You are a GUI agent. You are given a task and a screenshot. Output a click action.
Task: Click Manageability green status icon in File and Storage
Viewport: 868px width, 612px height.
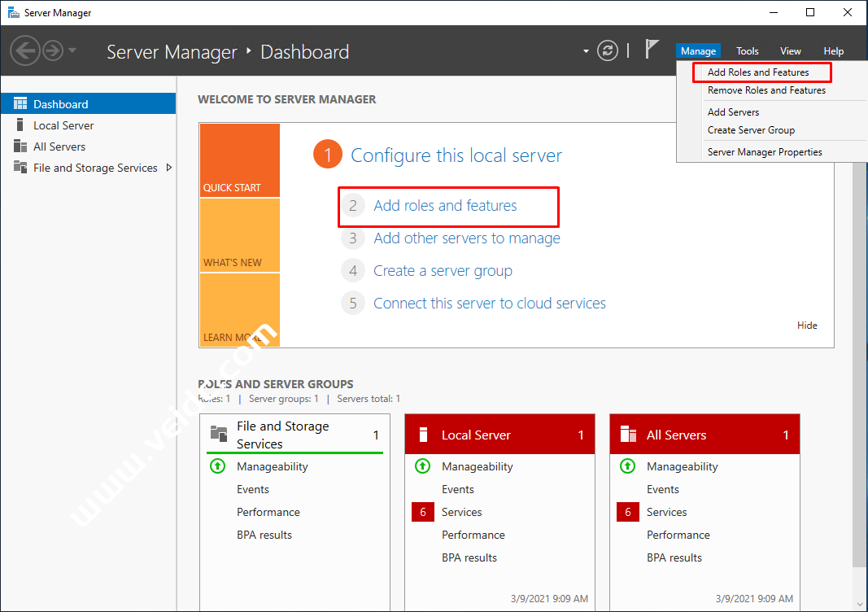217,466
